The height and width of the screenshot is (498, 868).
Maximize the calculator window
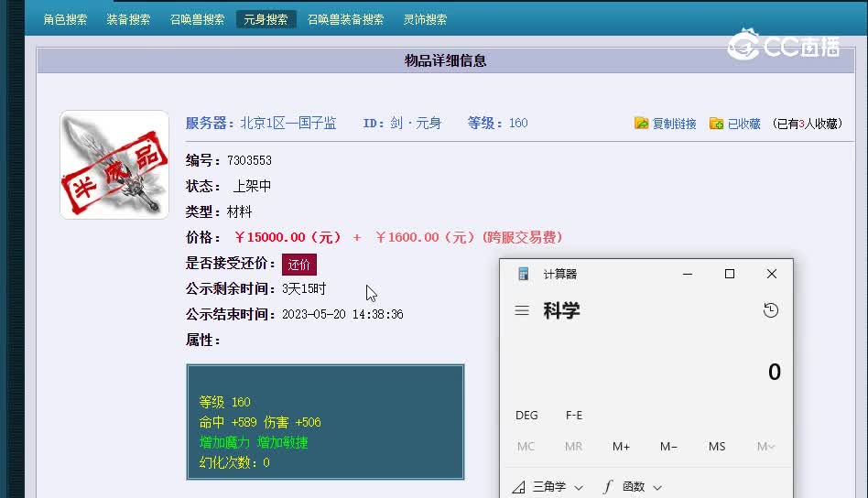[730, 274]
